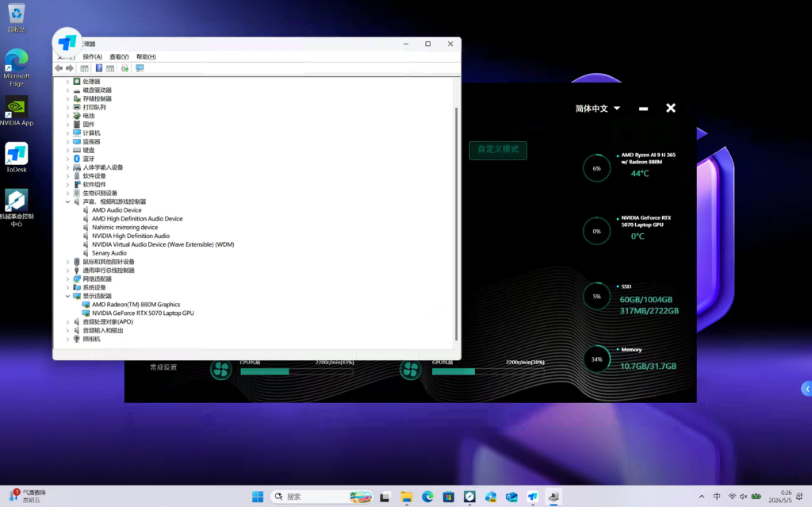
Task: Click the Wi-Fi icon in system tray
Action: coord(732,497)
